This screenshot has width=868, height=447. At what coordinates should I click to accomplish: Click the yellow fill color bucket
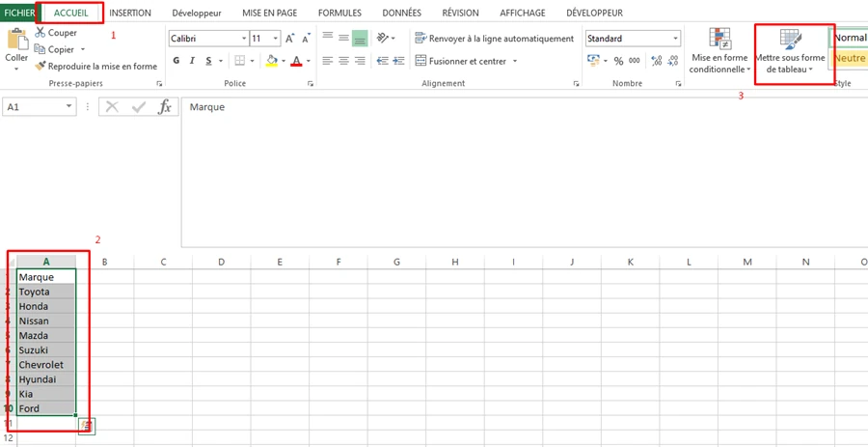pos(272,61)
